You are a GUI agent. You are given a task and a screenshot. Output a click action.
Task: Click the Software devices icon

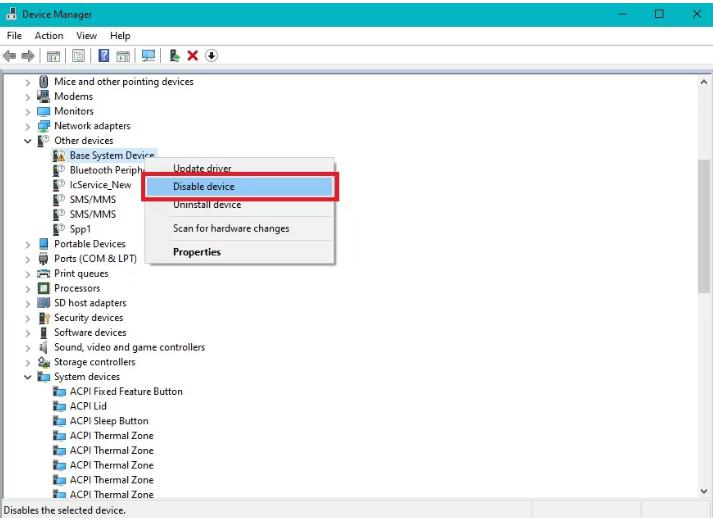point(44,332)
